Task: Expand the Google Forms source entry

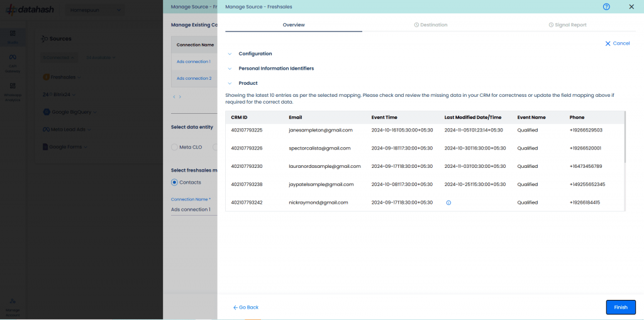Action: click(86, 146)
